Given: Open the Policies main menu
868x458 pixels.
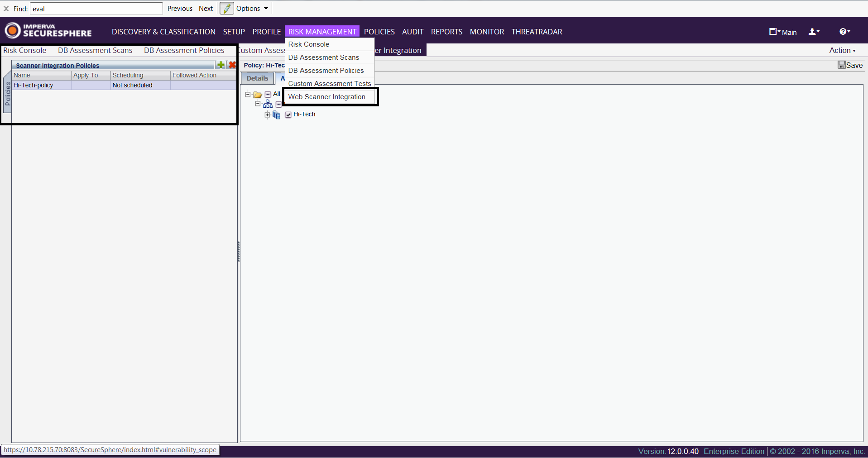Looking at the screenshot, I should click(x=379, y=32).
